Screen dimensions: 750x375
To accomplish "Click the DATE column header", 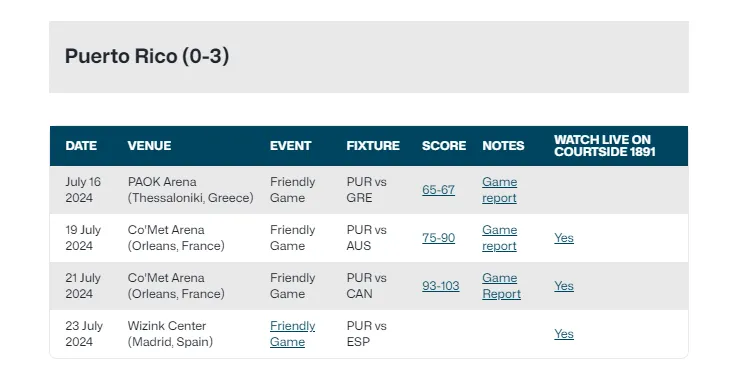I will point(81,146).
